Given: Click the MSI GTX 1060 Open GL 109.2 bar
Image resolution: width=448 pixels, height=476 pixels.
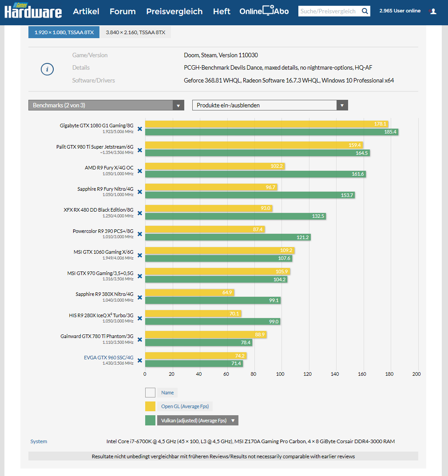Looking at the screenshot, I should click(x=220, y=251).
